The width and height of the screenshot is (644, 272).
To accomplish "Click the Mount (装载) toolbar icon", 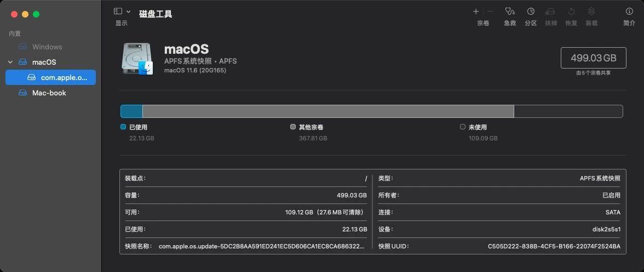I will click(591, 12).
